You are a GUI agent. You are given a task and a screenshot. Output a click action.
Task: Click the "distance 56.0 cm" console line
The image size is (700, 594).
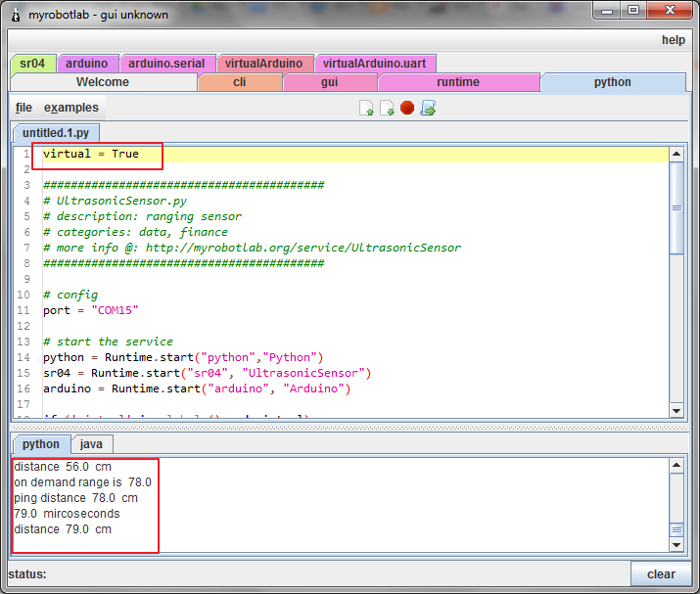coord(63,467)
